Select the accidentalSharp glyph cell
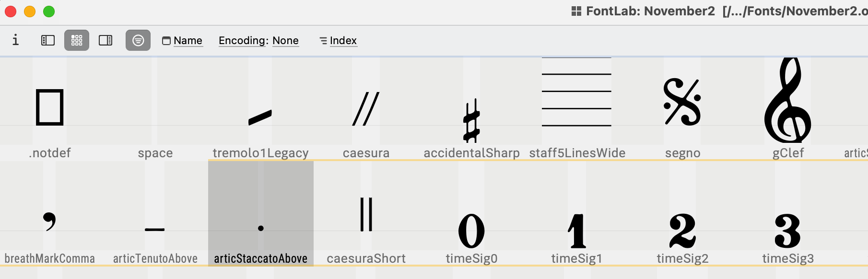 (x=471, y=108)
